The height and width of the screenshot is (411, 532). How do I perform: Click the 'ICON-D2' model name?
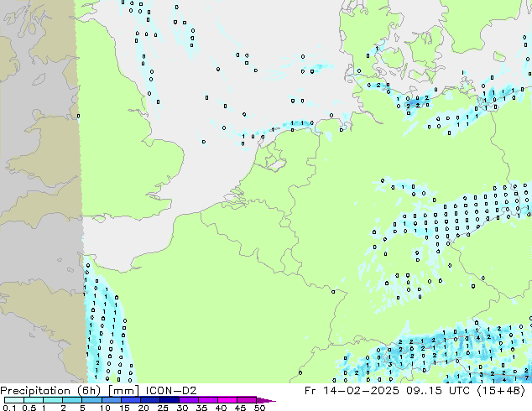tap(171, 391)
